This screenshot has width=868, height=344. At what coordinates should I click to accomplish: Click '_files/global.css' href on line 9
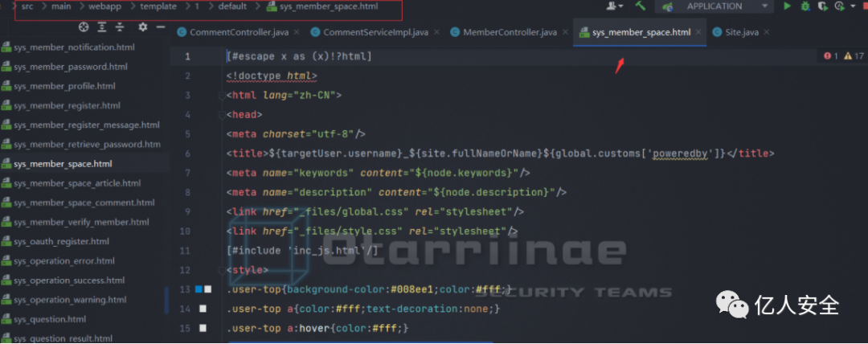(351, 211)
